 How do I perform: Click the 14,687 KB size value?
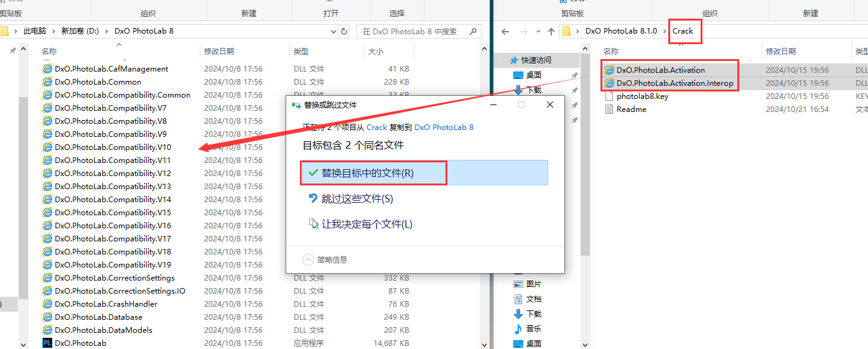391,343
